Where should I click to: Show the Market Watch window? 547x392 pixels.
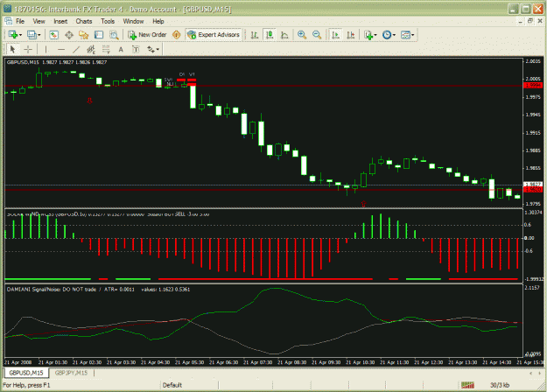coord(53,35)
